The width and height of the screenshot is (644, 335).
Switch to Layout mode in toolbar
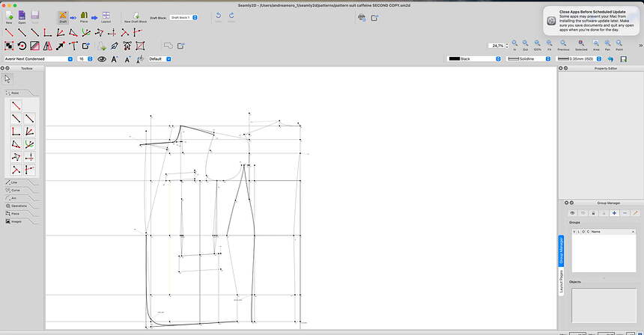point(106,16)
